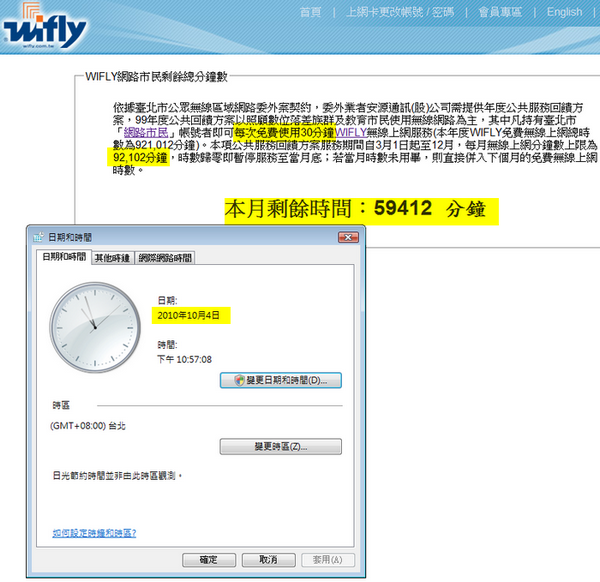
Task: Open the 首頁 home link
Action: click(310, 12)
